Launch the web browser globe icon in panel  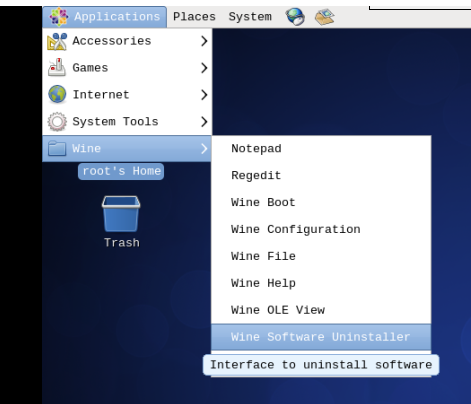click(295, 17)
